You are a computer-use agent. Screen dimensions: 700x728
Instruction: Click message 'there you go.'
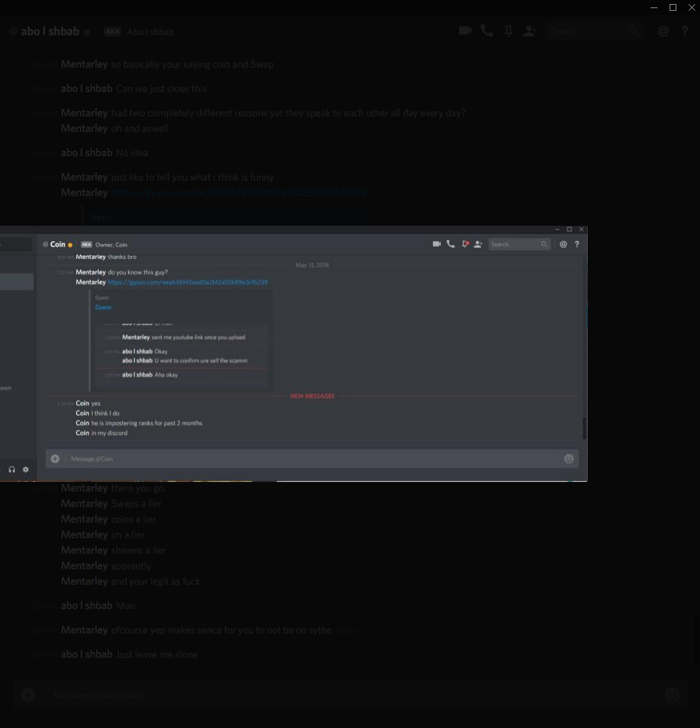pyautogui.click(x=139, y=488)
